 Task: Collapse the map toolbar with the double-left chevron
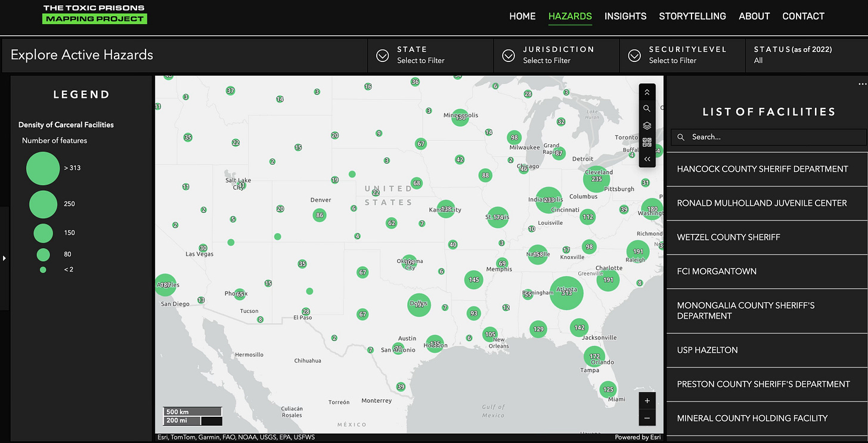(647, 159)
